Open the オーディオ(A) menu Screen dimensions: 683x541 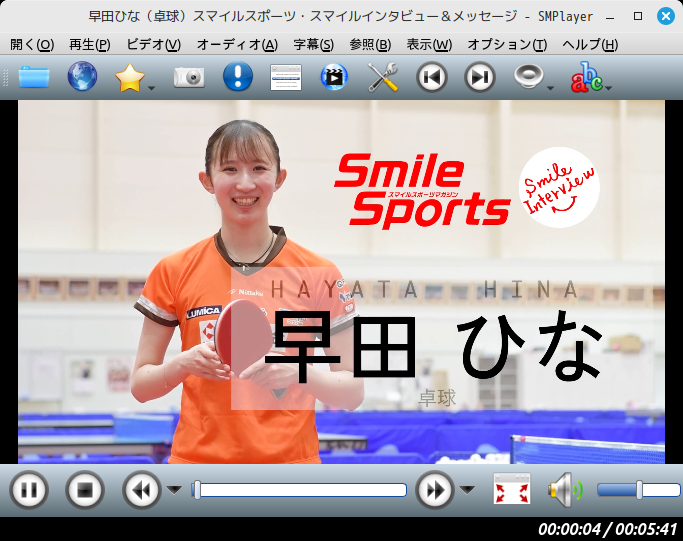pos(237,44)
